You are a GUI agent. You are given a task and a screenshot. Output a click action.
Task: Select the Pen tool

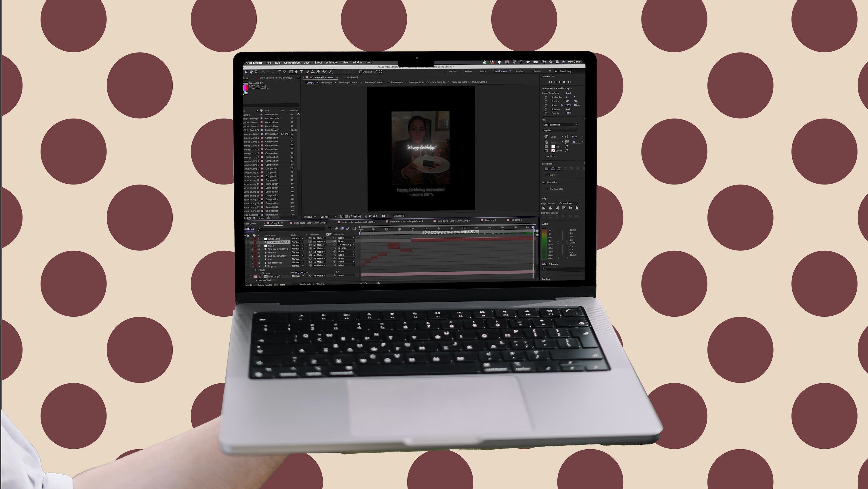[x=296, y=72]
